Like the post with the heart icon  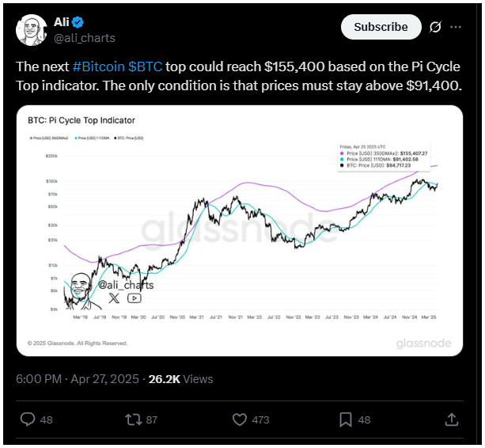point(240,420)
